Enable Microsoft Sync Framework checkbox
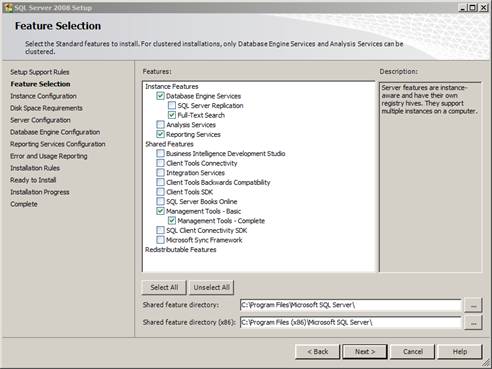The width and height of the screenshot is (492, 369). coord(160,240)
